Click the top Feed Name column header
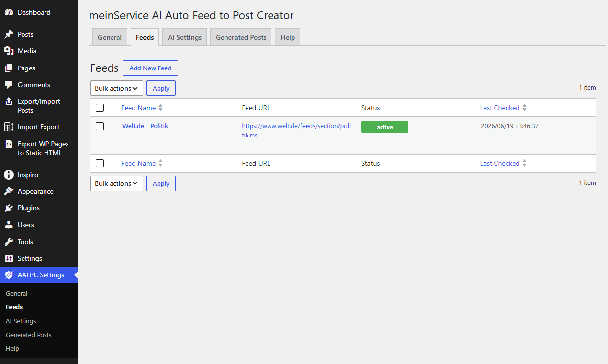The width and height of the screenshot is (608, 364). coord(138,108)
